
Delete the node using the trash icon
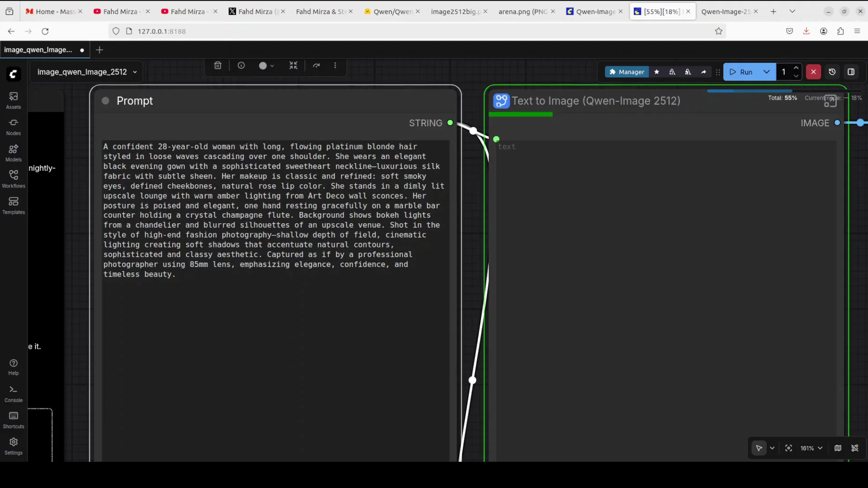point(218,66)
